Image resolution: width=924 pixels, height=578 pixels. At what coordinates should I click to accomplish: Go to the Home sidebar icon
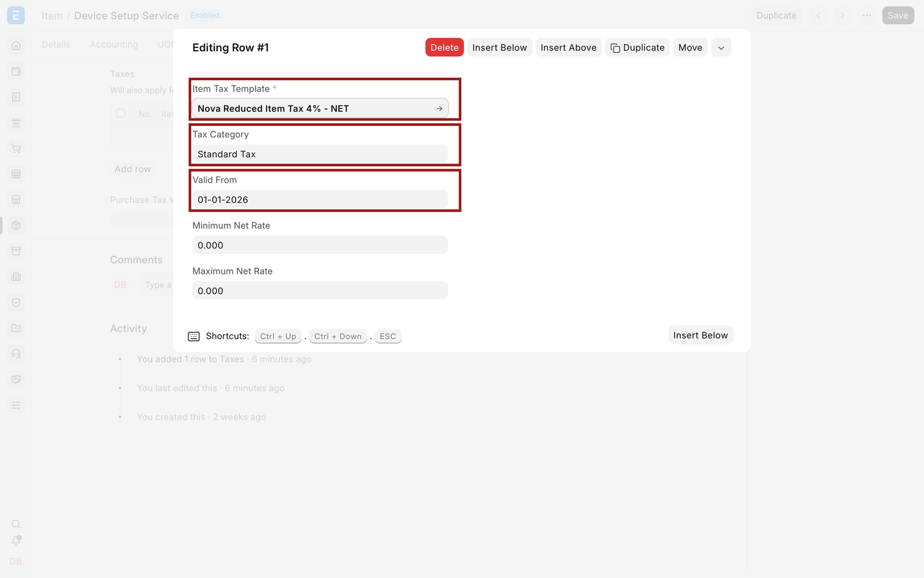click(16, 46)
